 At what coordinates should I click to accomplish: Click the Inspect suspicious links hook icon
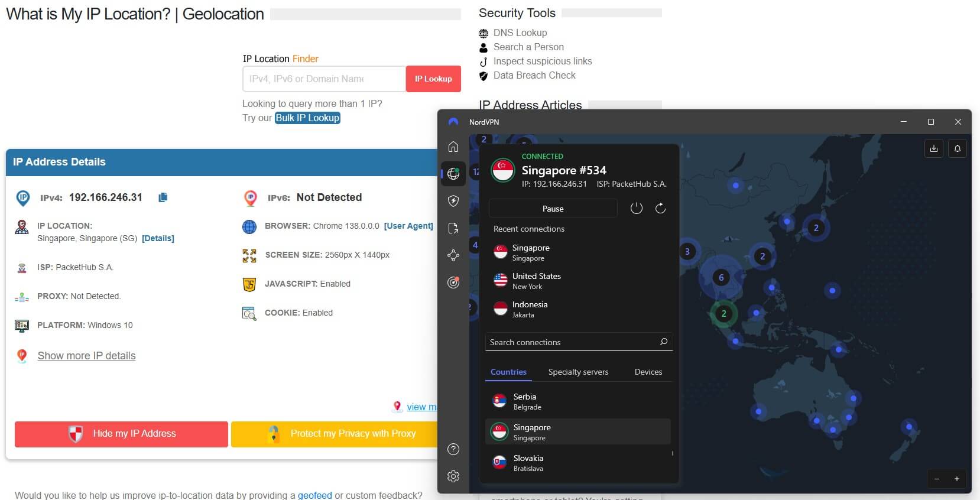coord(483,61)
